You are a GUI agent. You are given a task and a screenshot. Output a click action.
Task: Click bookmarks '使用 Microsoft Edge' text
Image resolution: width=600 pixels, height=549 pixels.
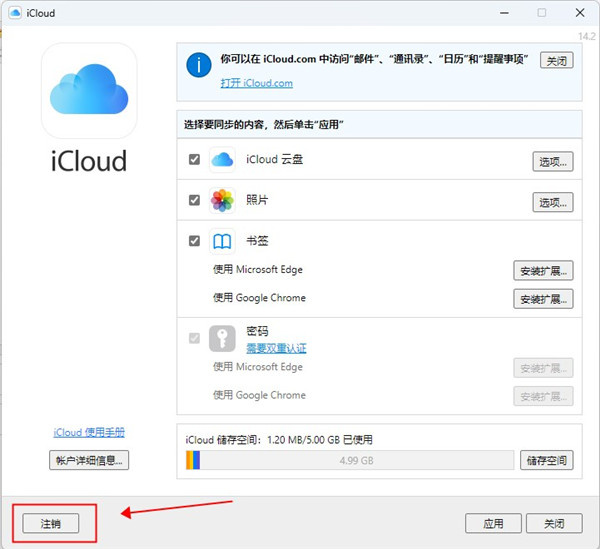258,269
